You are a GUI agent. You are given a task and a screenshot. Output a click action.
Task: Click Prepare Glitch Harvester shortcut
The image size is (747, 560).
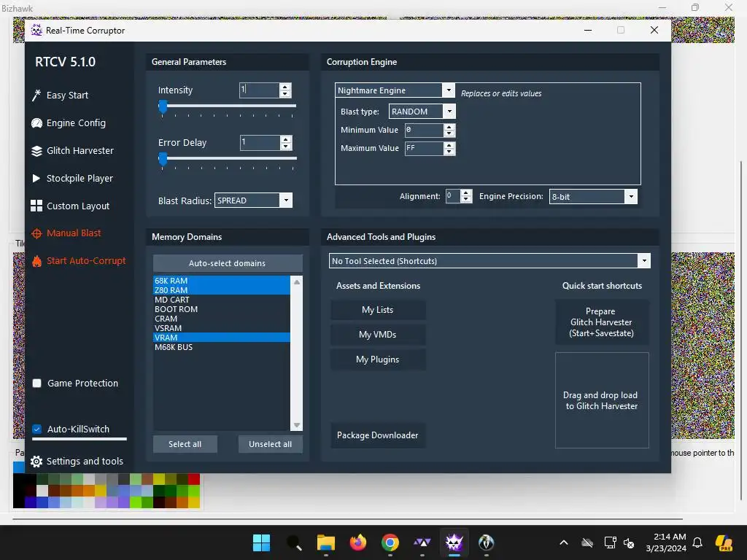(602, 322)
